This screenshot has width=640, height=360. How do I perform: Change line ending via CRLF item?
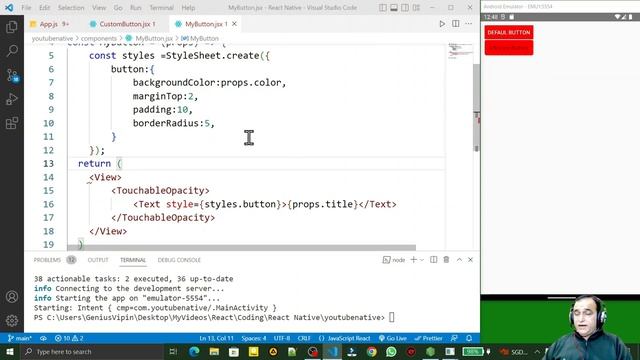pos(304,338)
